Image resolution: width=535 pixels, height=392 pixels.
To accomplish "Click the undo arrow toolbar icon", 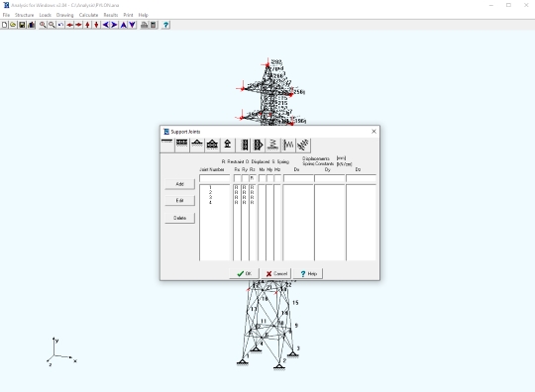I will 60,25.
